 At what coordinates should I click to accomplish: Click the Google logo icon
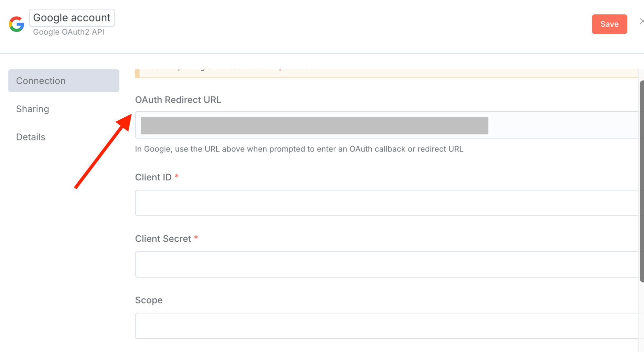[16, 24]
